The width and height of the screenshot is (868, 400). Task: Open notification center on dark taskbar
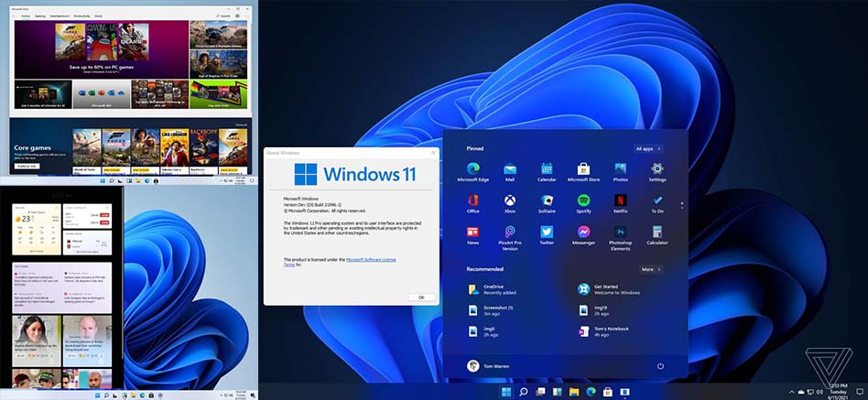(x=861, y=393)
